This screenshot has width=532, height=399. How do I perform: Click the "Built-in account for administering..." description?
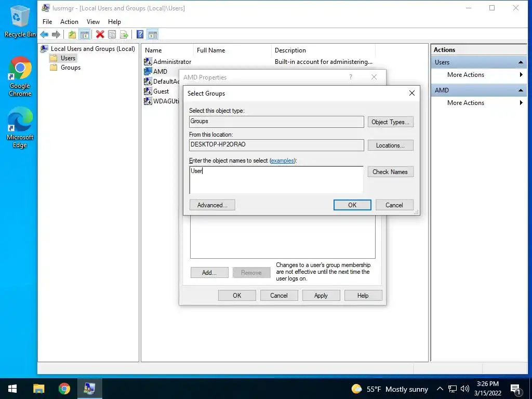coord(323,62)
